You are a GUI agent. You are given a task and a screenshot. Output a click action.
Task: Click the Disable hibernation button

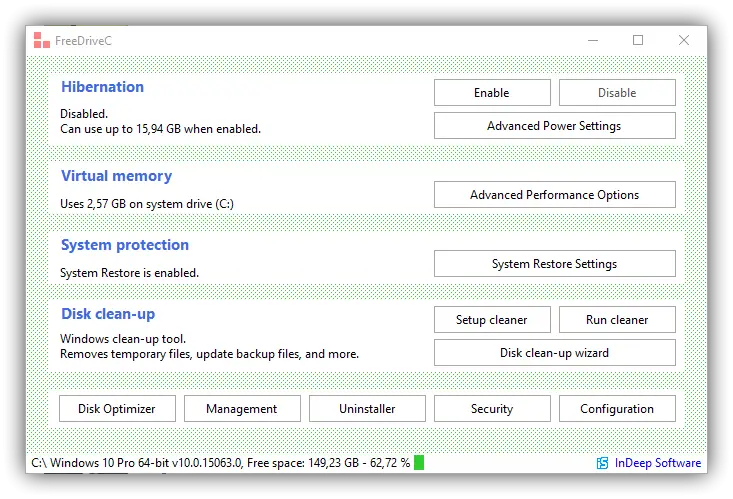(x=617, y=93)
